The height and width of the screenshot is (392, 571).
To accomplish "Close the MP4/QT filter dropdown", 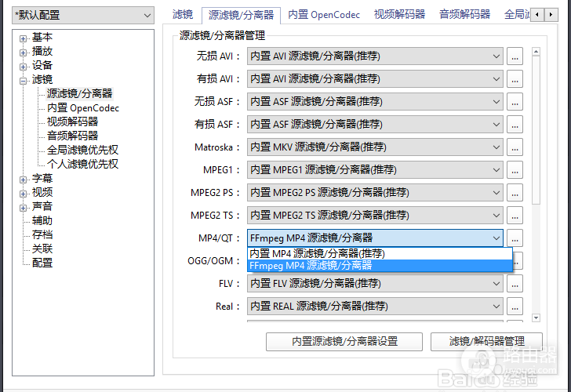I will pyautogui.click(x=375, y=238).
